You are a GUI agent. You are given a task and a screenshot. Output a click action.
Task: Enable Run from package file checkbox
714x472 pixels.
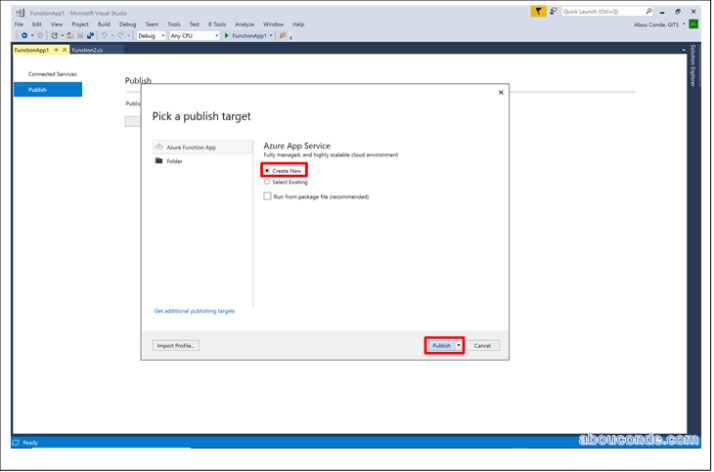click(x=267, y=197)
